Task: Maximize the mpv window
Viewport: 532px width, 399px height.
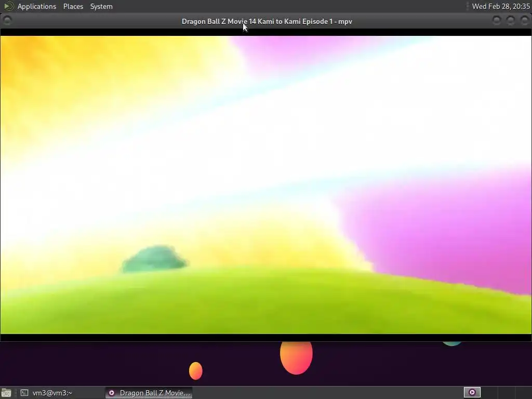Action: (510, 21)
